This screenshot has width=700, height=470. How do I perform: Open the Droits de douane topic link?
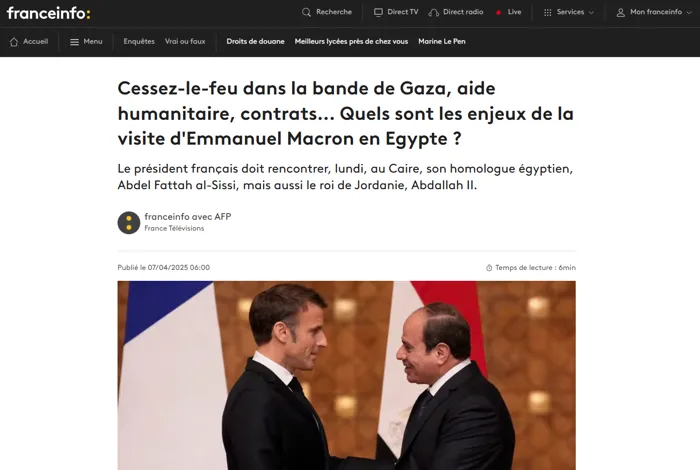point(255,42)
